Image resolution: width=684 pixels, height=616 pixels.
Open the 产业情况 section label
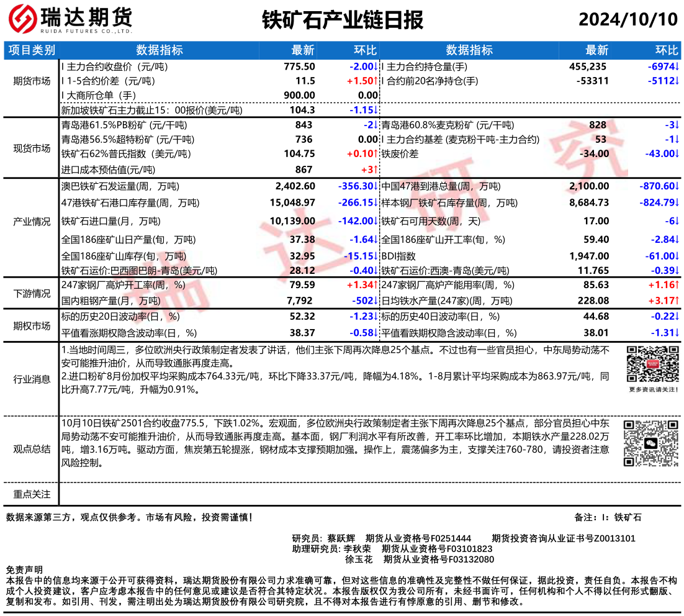32,222
